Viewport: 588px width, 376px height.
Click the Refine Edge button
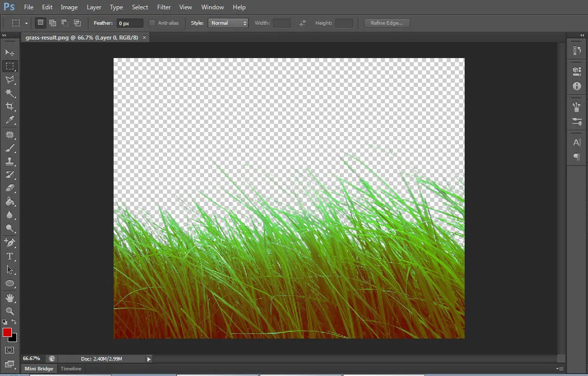[x=387, y=23]
